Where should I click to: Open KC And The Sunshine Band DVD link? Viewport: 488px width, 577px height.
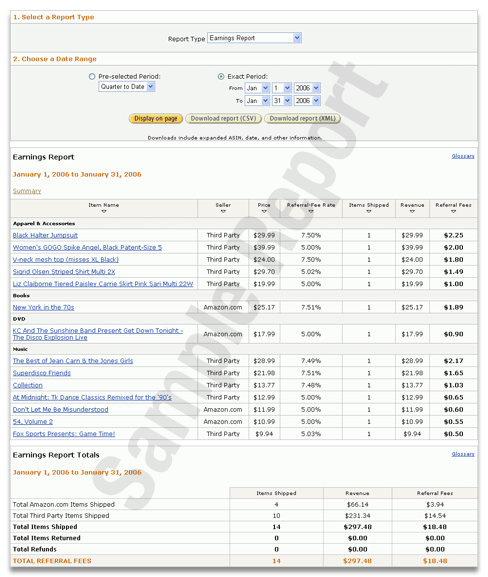(x=98, y=334)
